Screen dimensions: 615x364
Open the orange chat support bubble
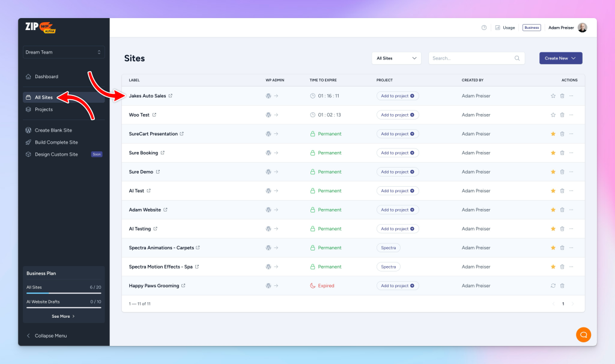(x=583, y=335)
